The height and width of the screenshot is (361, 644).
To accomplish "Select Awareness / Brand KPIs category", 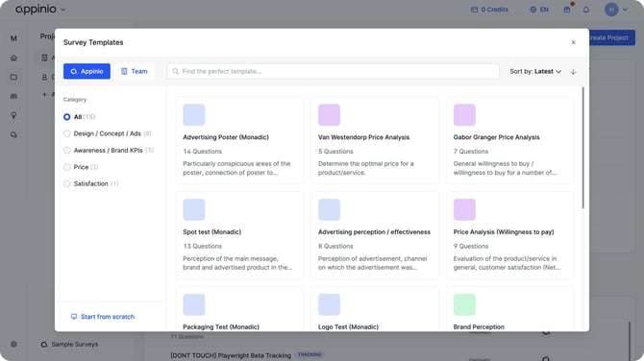I will [x=67, y=150].
